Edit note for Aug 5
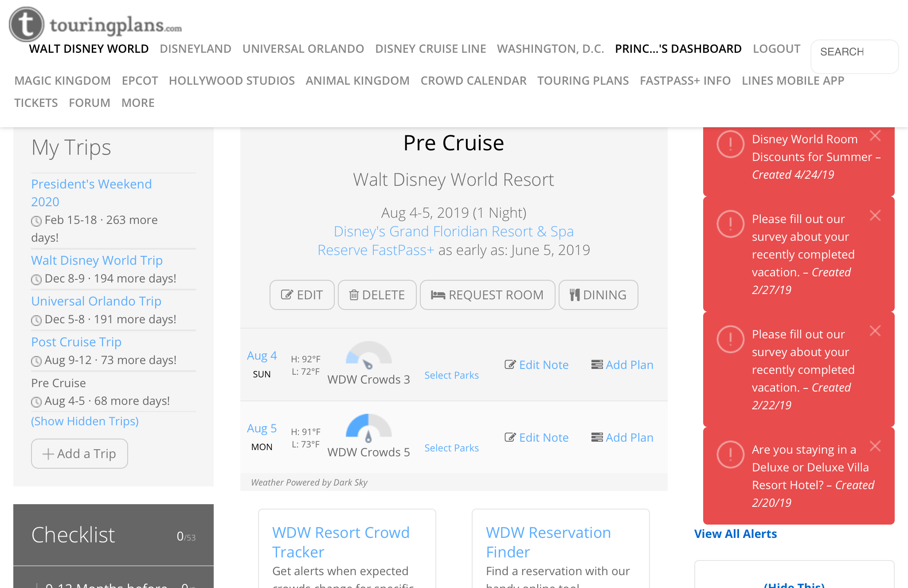Image resolution: width=908 pixels, height=588 pixels. pos(536,438)
